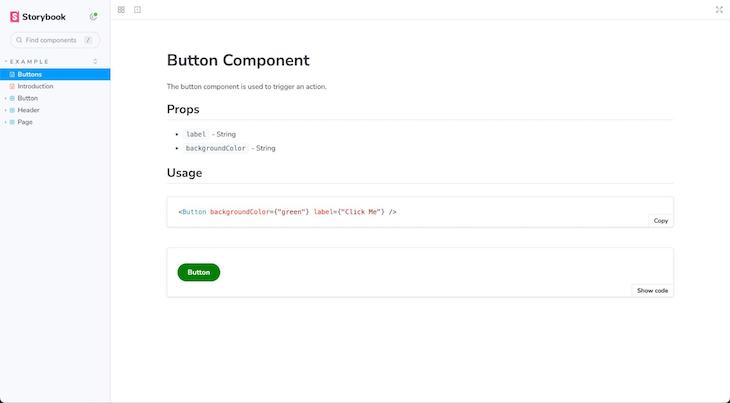Click the Button component icon
The image size is (730, 403).
pyautogui.click(x=12, y=98)
